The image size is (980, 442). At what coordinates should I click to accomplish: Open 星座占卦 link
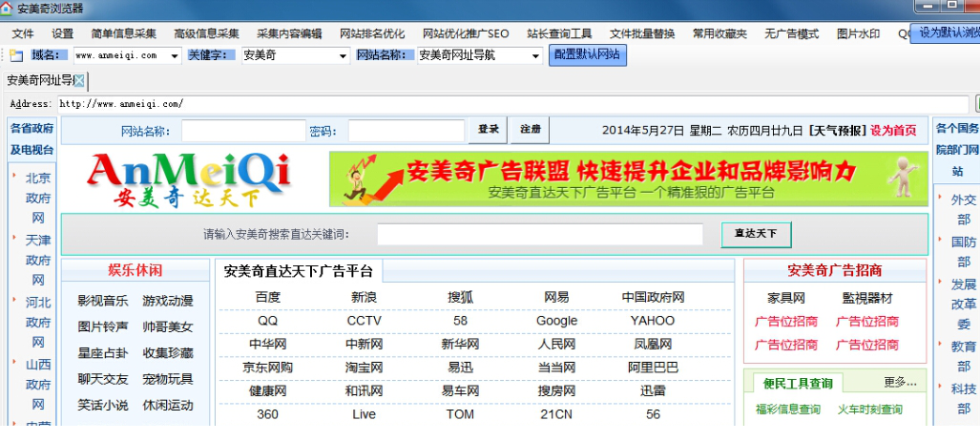coord(102,353)
